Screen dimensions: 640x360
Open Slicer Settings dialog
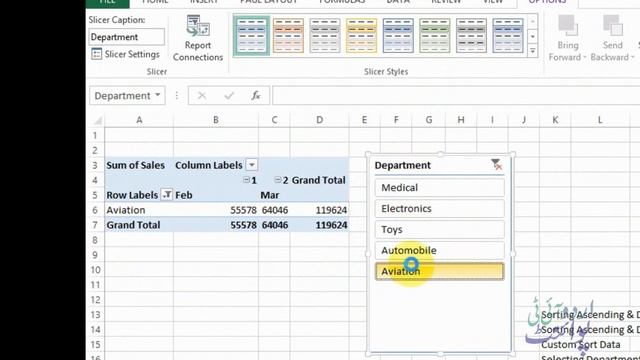125,54
